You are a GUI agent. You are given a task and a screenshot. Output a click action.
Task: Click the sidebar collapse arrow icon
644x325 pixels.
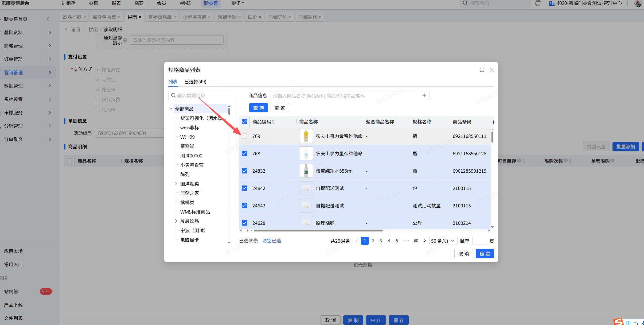[x=49, y=19]
